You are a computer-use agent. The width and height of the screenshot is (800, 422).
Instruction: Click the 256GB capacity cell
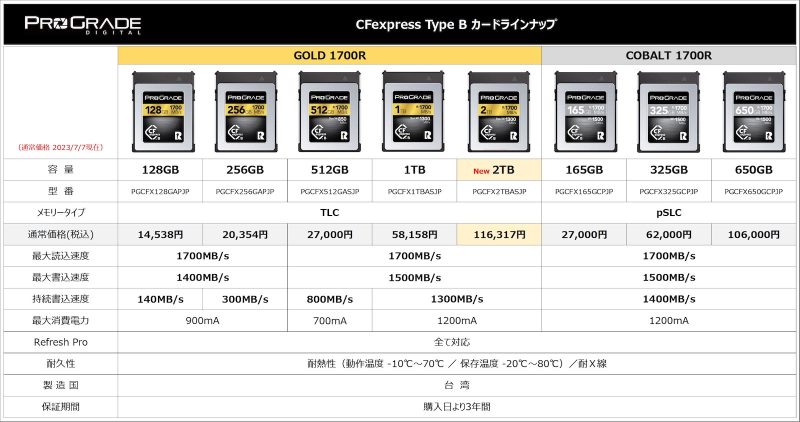pos(245,170)
